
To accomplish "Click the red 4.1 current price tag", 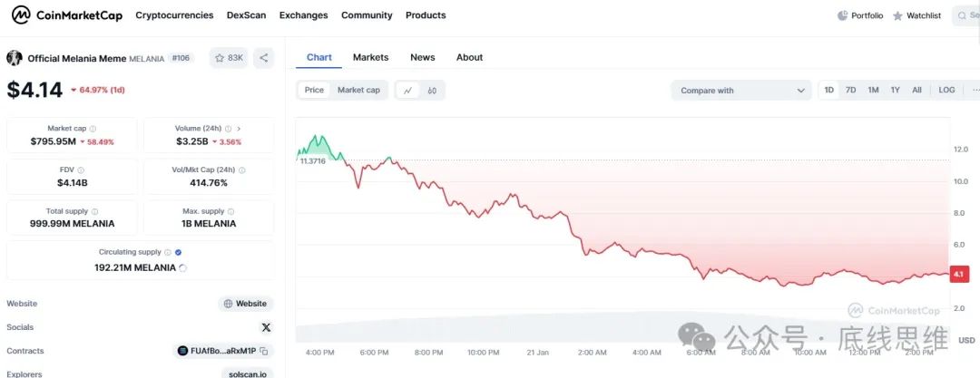I will coord(959,275).
